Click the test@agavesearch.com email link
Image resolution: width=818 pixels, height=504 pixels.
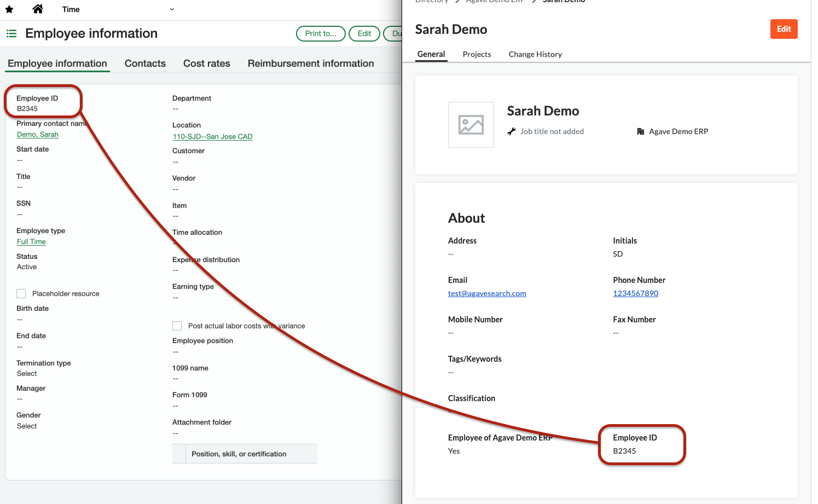tap(487, 293)
